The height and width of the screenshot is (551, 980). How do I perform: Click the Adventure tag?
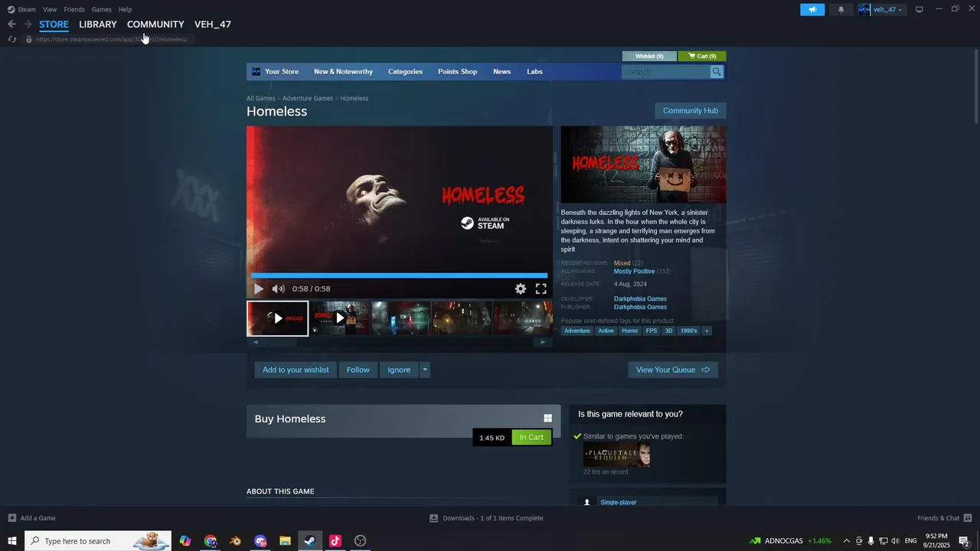[x=577, y=331]
